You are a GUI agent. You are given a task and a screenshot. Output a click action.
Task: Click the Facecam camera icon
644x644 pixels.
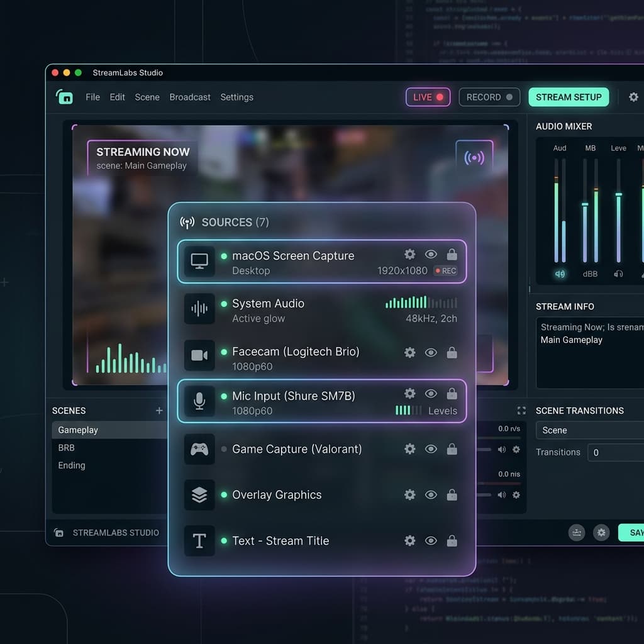[199, 355]
